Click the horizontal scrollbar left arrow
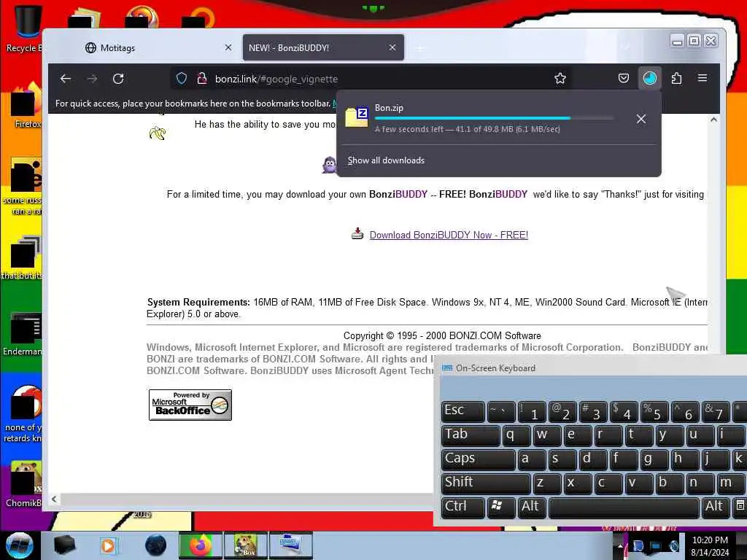 (x=54, y=499)
